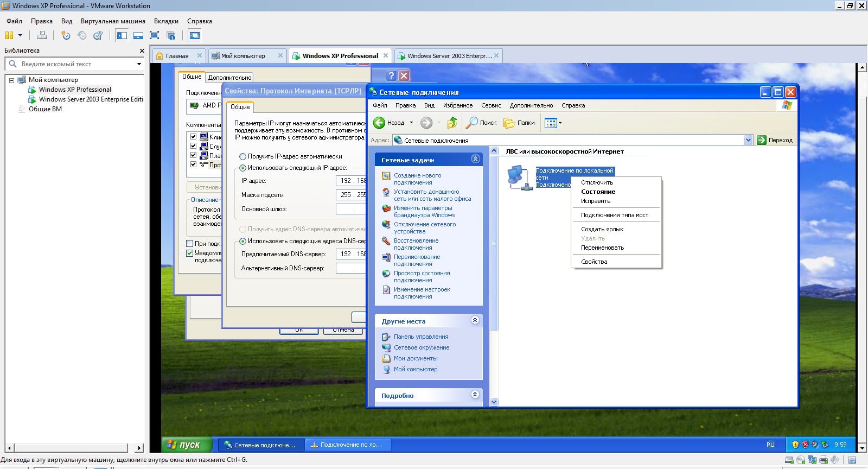Click the Поиск search toolbar button
Screen dimensions: 868x469
point(481,123)
